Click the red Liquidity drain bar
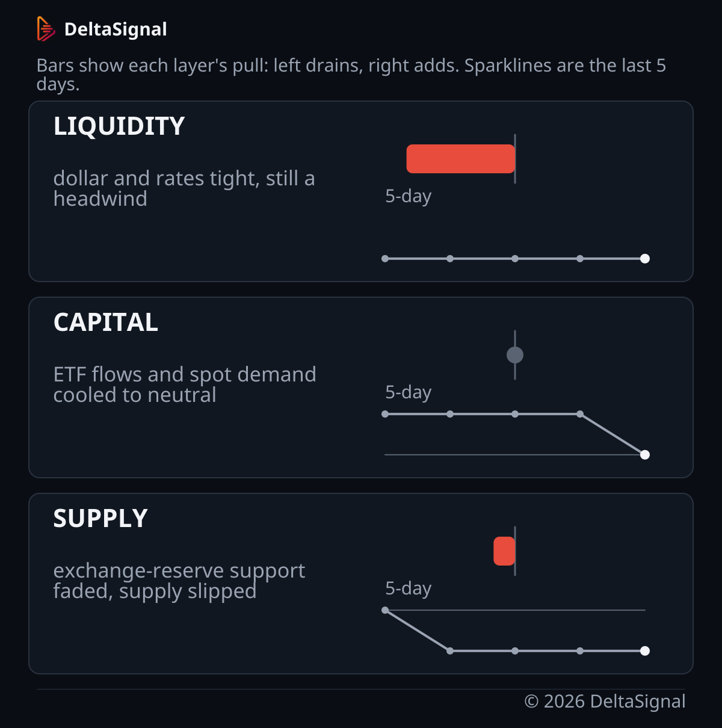722x728 pixels. (x=461, y=159)
